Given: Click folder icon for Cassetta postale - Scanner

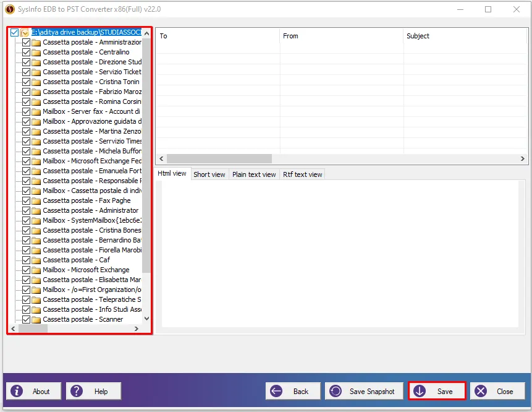Looking at the screenshot, I should point(36,320).
